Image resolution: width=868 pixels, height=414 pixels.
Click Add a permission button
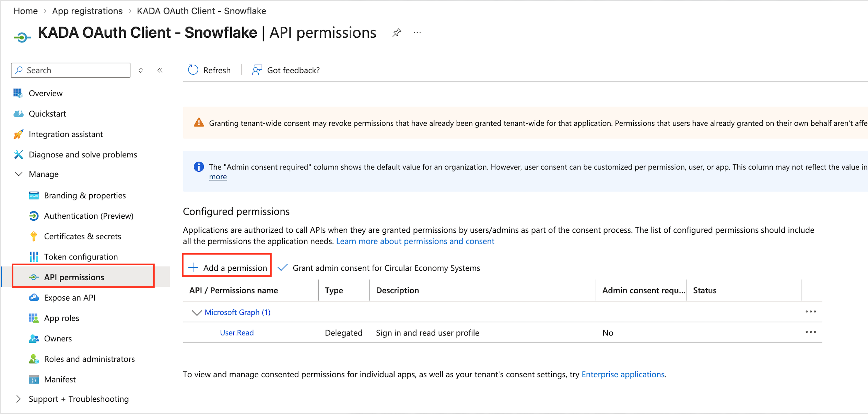227,268
